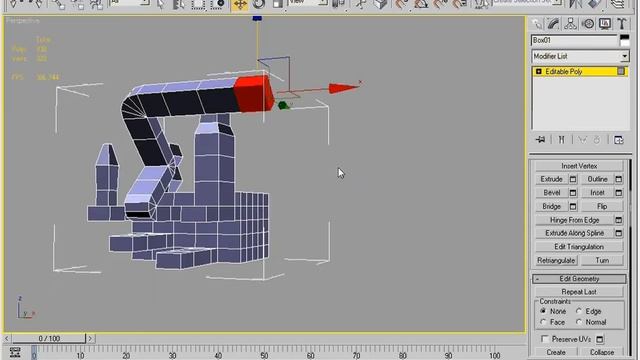Select the Face constraint radio button
The image size is (640, 360).
click(x=543, y=322)
